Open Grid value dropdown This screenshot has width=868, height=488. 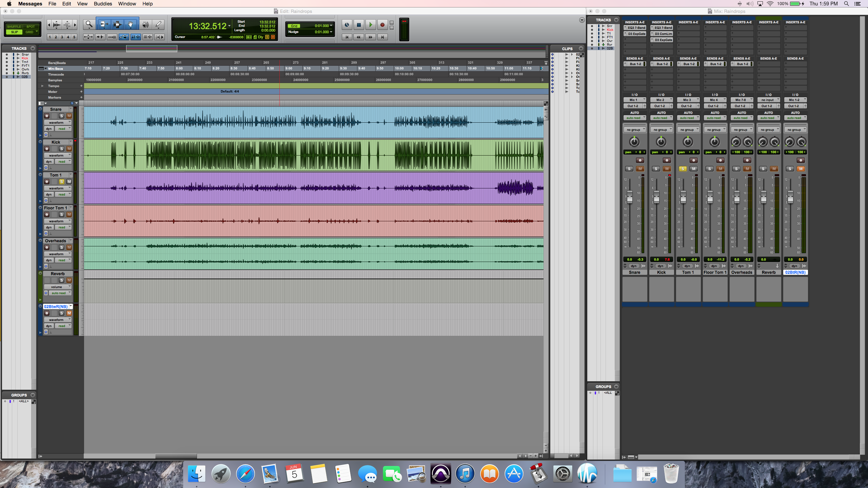[331, 26]
